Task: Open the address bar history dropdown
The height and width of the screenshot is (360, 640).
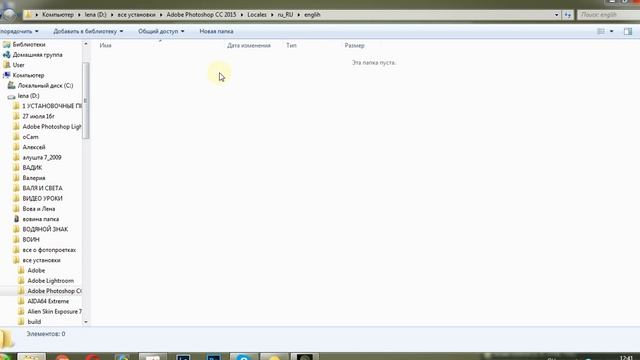Action: pos(557,15)
